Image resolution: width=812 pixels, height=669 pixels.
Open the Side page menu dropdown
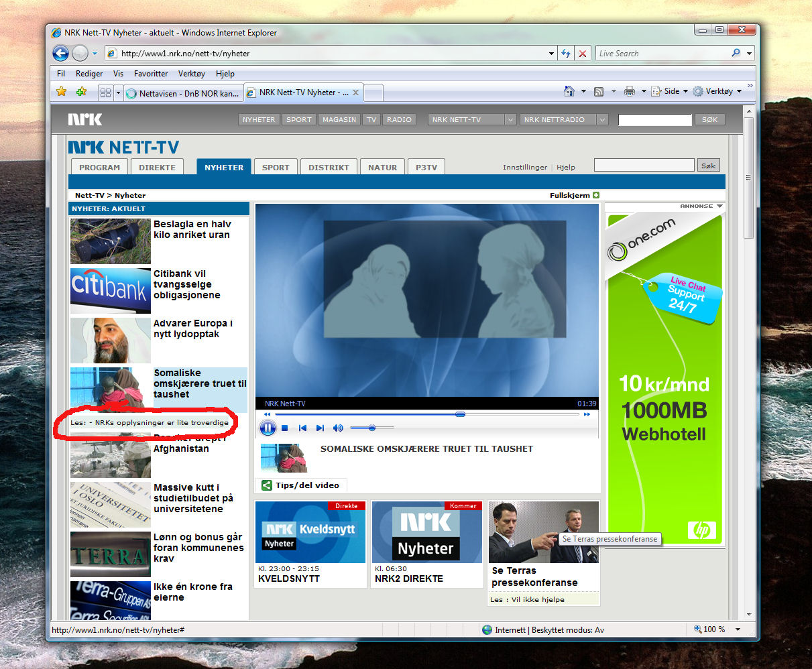pyautogui.click(x=670, y=91)
